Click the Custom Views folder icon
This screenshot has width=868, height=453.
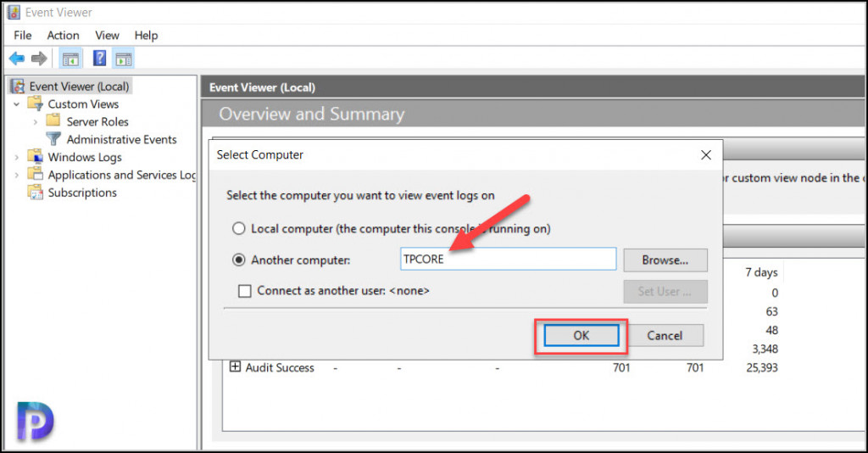point(36,103)
